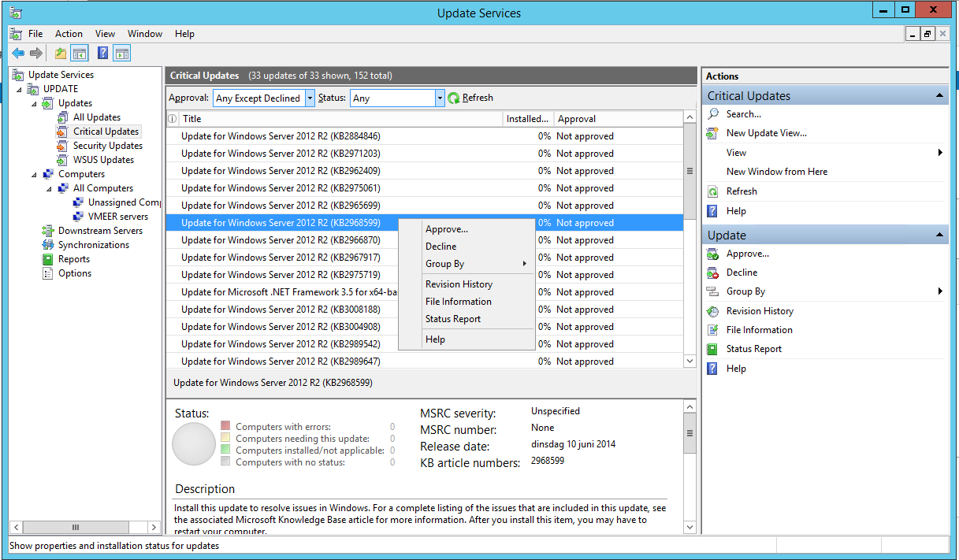Choose Approve... in the context menu

[x=466, y=229]
